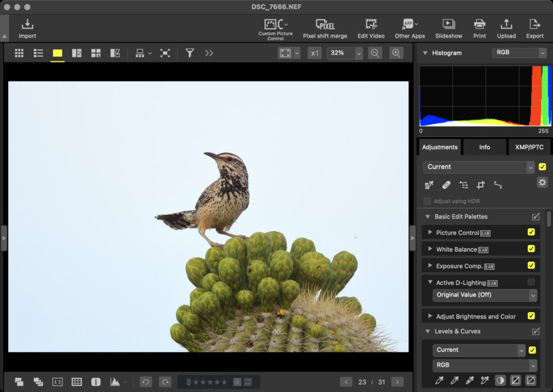
Task: Click the zoom in magnifier
Action: (396, 53)
